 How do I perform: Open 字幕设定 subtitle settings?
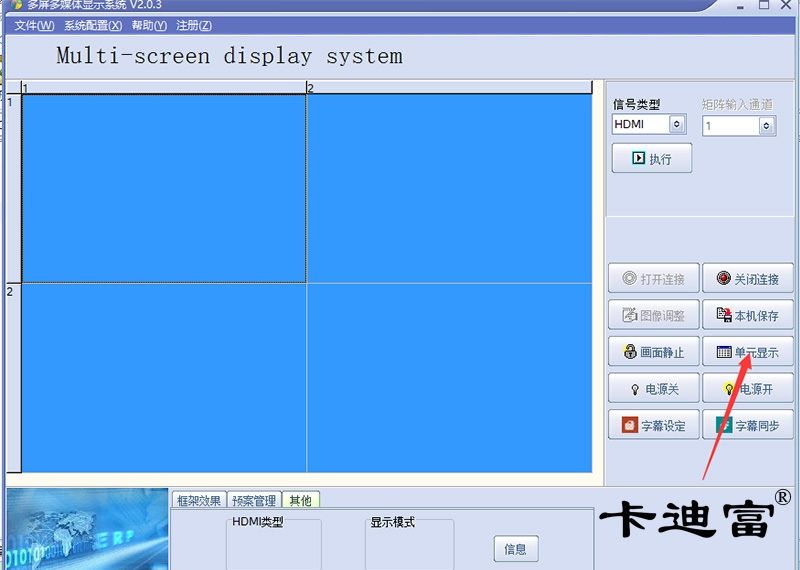click(x=653, y=425)
